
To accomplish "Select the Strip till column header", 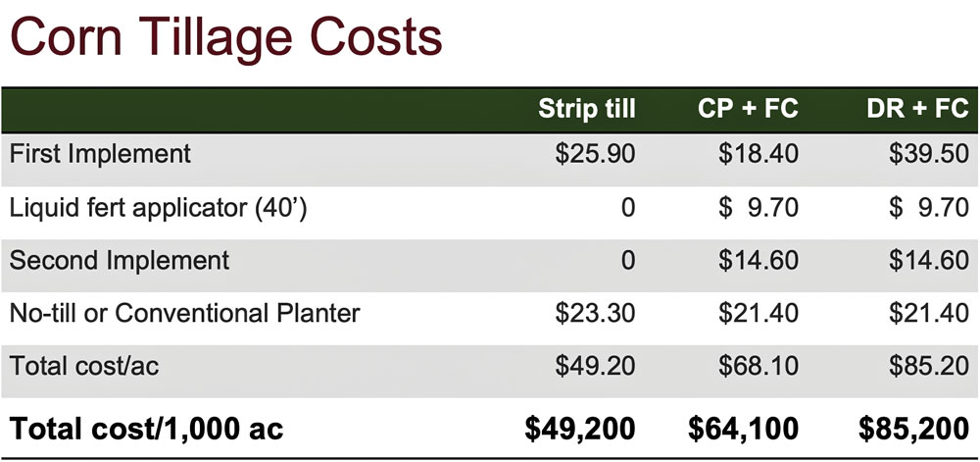I will [x=587, y=109].
